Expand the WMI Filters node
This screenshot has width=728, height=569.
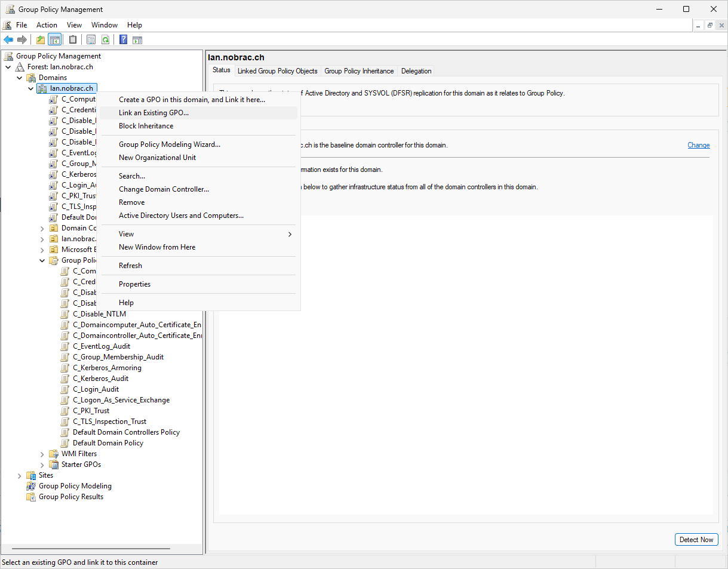click(42, 454)
